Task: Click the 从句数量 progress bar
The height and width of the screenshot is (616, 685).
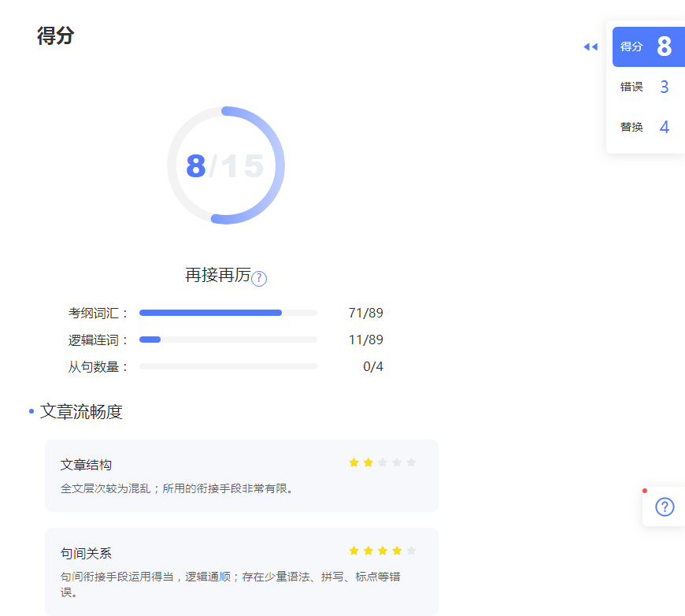Action: (228, 366)
